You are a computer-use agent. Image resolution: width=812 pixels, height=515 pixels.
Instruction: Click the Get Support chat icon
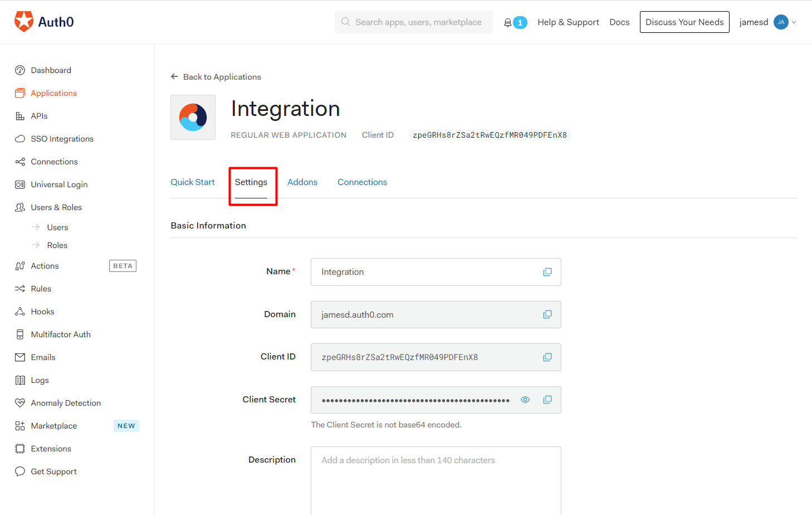pyautogui.click(x=20, y=472)
